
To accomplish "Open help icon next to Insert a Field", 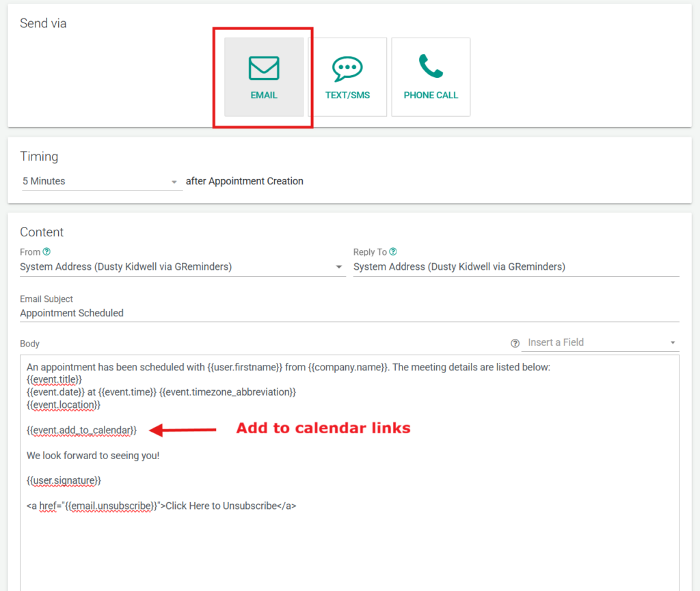I will click(x=515, y=343).
